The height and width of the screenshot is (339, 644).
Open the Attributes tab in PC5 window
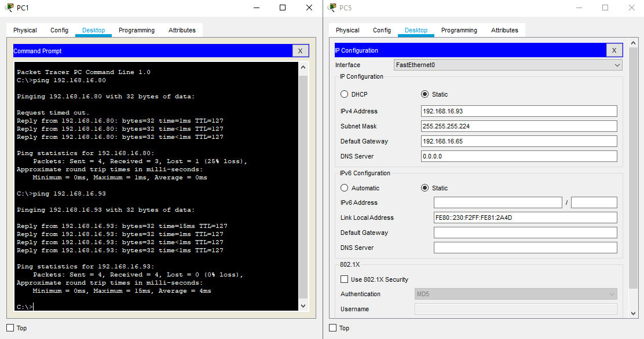pyautogui.click(x=504, y=30)
